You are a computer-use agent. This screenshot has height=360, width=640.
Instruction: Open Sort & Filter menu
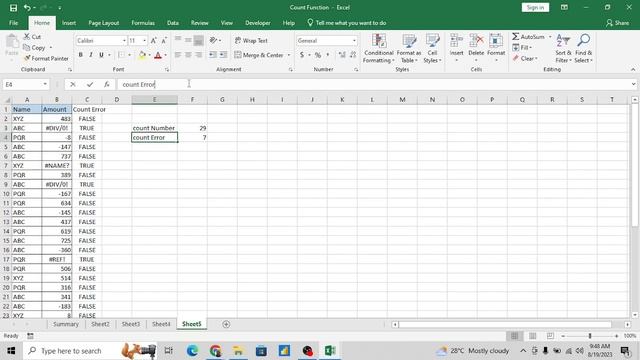click(563, 49)
